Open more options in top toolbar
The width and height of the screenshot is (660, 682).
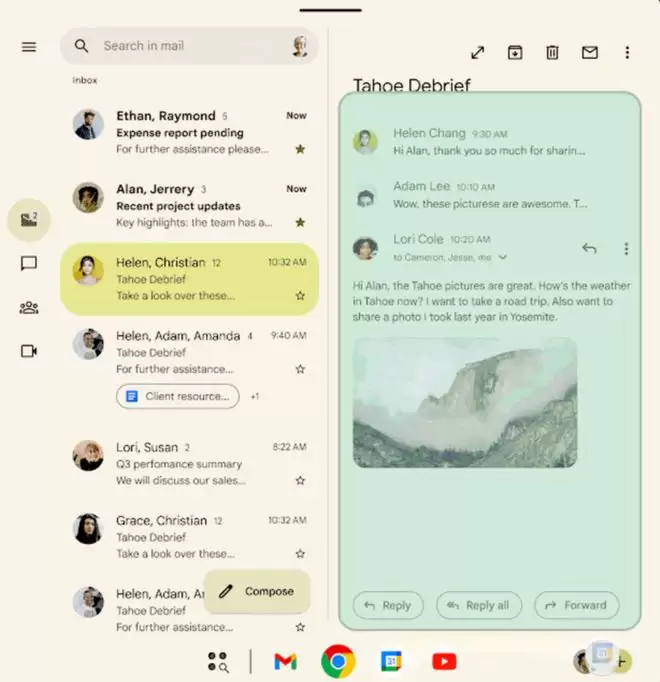(x=627, y=53)
